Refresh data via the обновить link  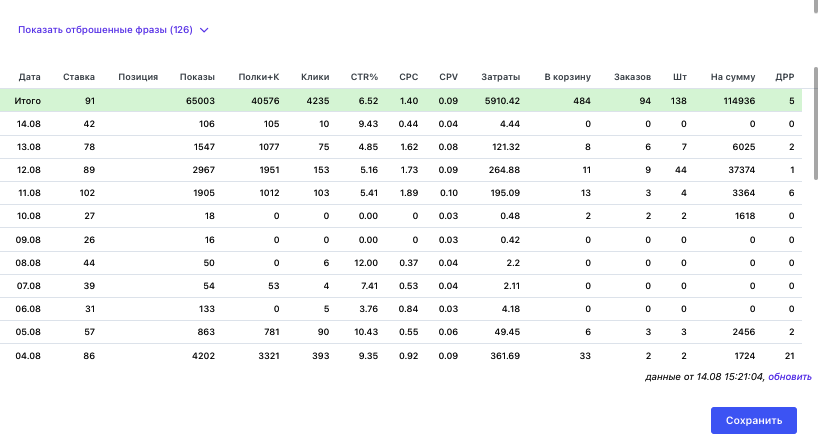[x=790, y=377]
